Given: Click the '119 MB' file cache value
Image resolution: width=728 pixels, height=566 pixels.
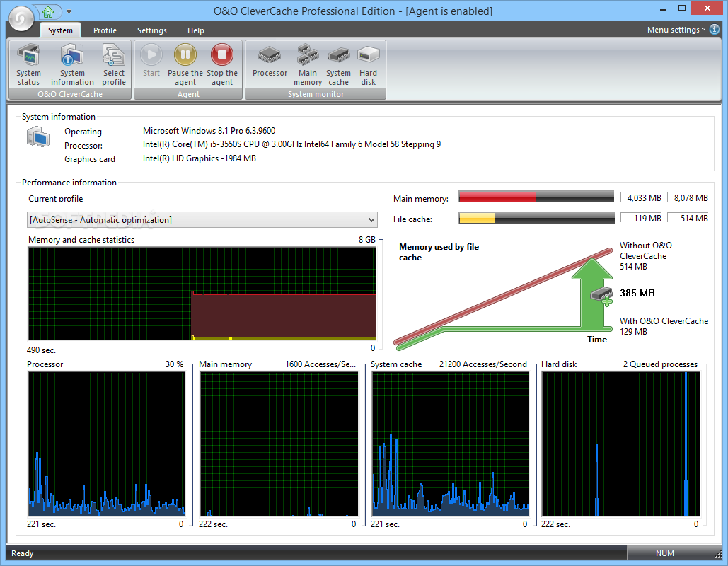Looking at the screenshot, I should [x=641, y=218].
